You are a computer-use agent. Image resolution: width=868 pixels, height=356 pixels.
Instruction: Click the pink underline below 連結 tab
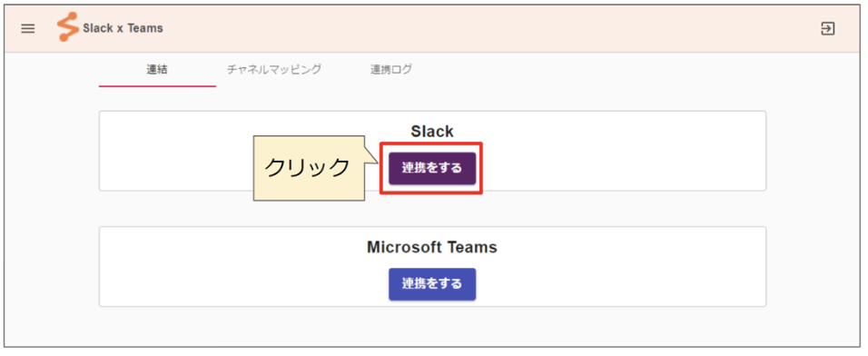coord(157,86)
